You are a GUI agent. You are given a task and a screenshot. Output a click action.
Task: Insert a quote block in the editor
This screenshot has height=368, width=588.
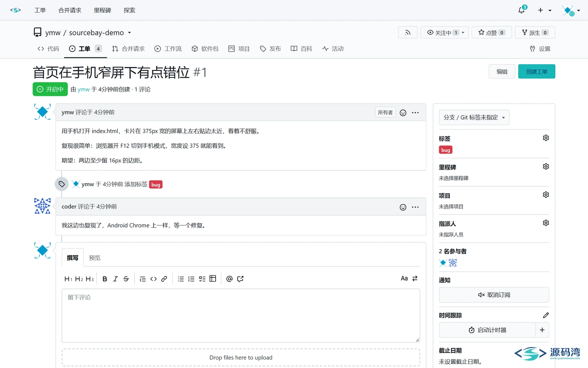click(143, 279)
